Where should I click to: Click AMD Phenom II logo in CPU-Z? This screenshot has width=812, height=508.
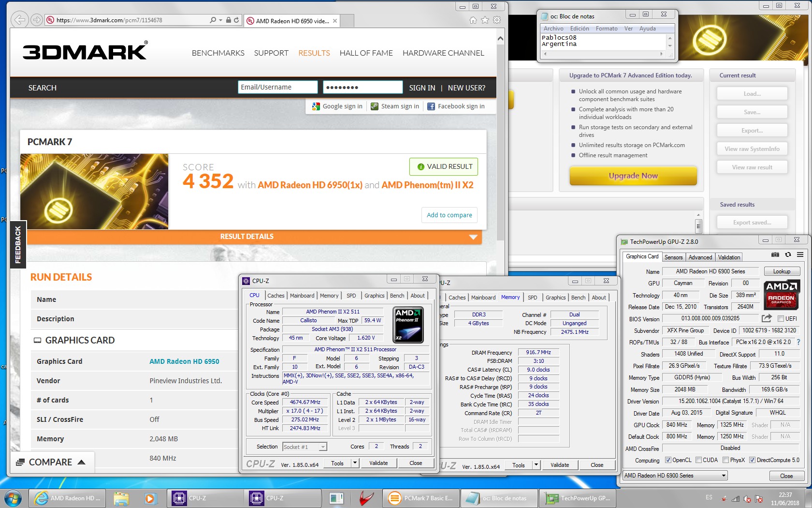pyautogui.click(x=408, y=325)
